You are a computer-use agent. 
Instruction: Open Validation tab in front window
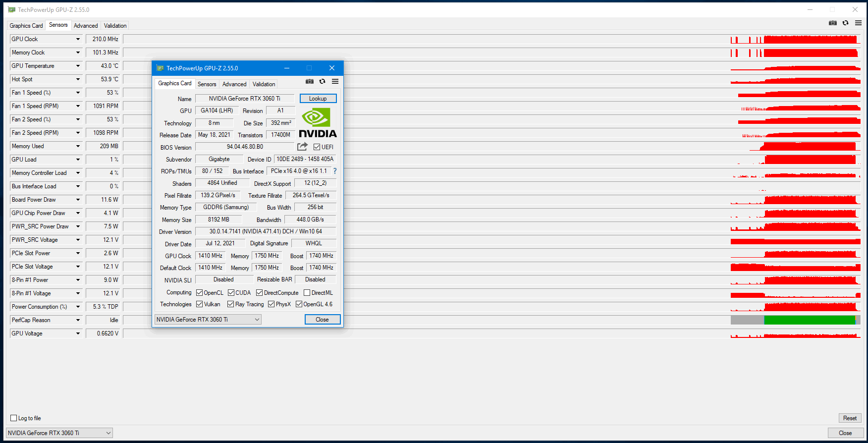click(264, 84)
